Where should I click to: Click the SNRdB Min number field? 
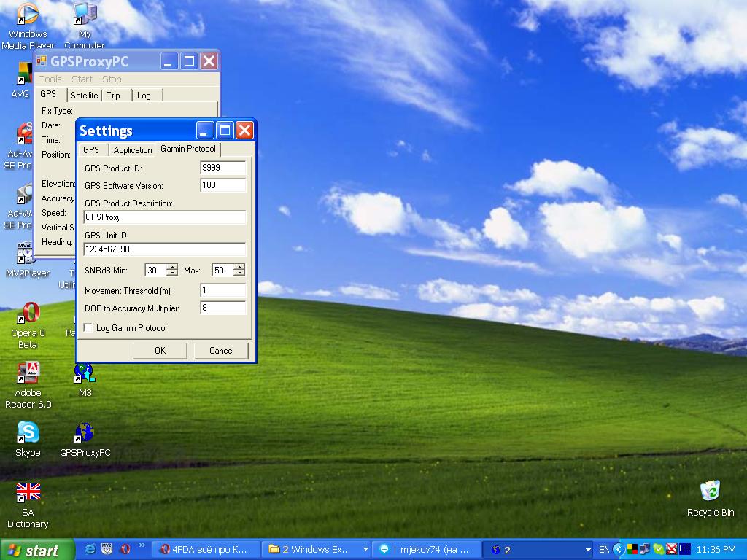pos(156,270)
